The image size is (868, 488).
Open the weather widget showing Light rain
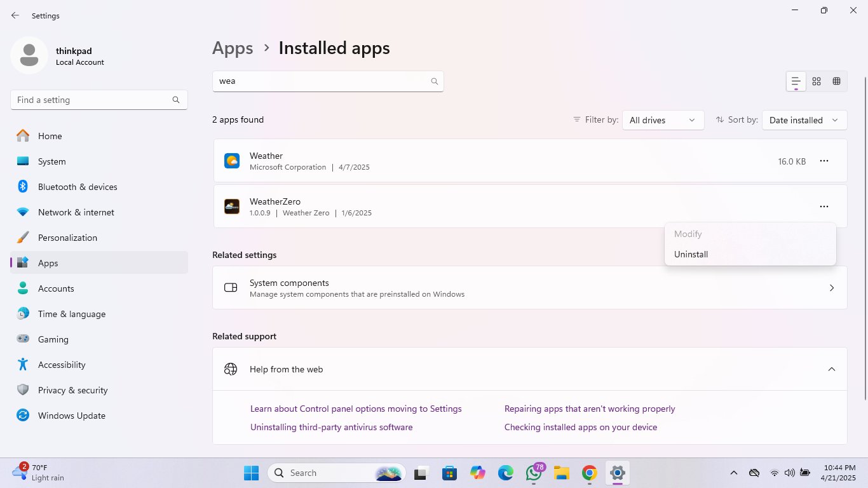38,472
